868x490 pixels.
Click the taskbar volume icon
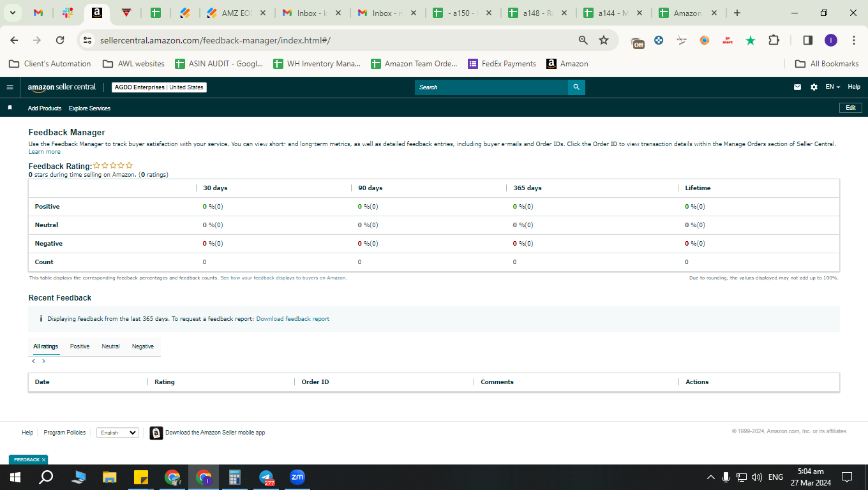point(757,477)
